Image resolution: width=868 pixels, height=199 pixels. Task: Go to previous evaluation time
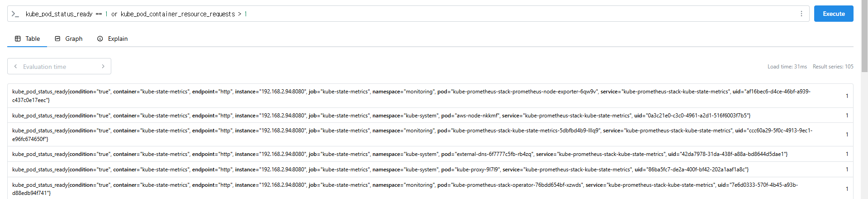point(16,66)
